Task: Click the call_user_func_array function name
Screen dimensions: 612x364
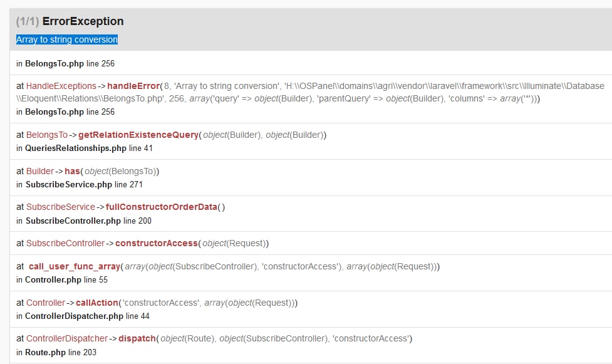Action: click(75, 266)
